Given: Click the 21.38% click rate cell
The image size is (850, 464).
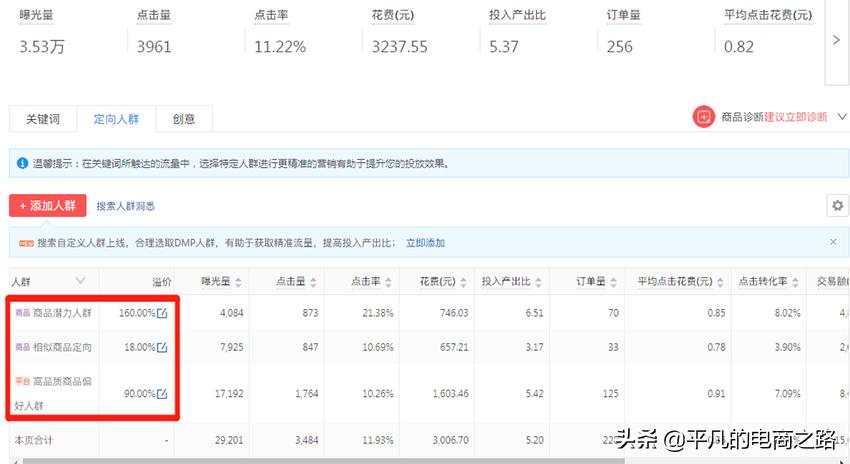Looking at the screenshot, I should (378, 313).
